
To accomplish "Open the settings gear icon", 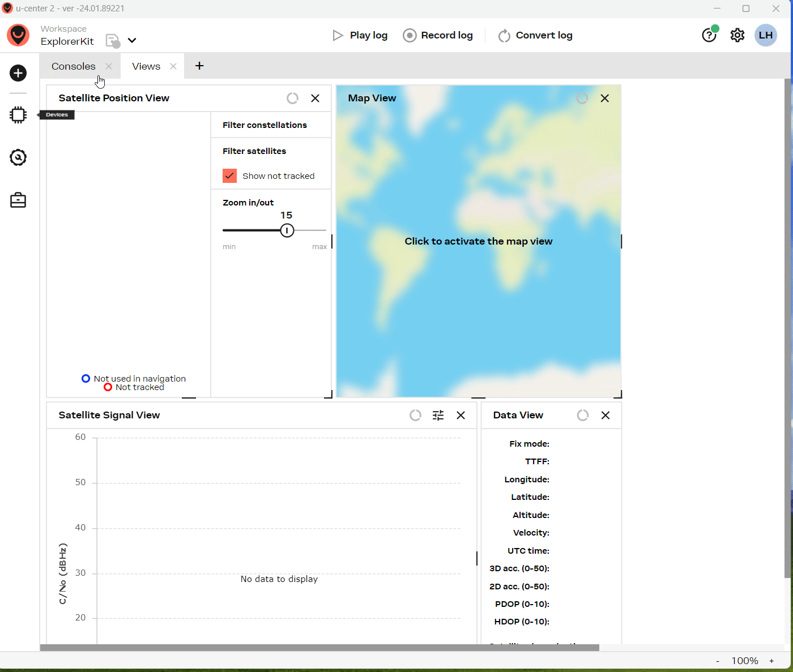I will pyautogui.click(x=737, y=35).
